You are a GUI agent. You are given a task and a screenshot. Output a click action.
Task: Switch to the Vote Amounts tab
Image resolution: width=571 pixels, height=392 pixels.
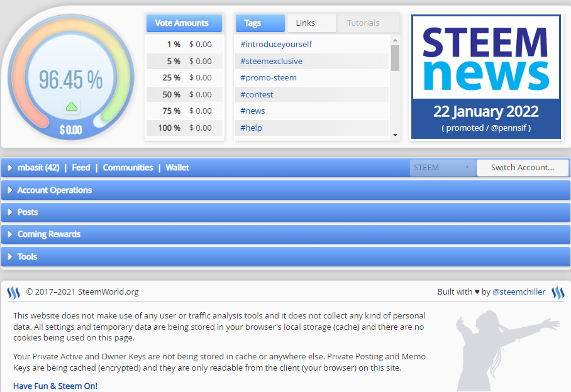[184, 23]
